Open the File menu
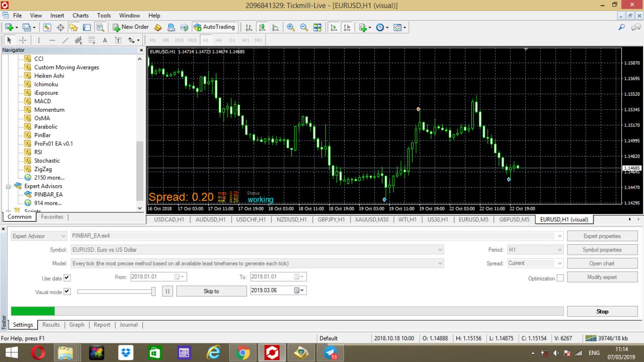 point(17,16)
